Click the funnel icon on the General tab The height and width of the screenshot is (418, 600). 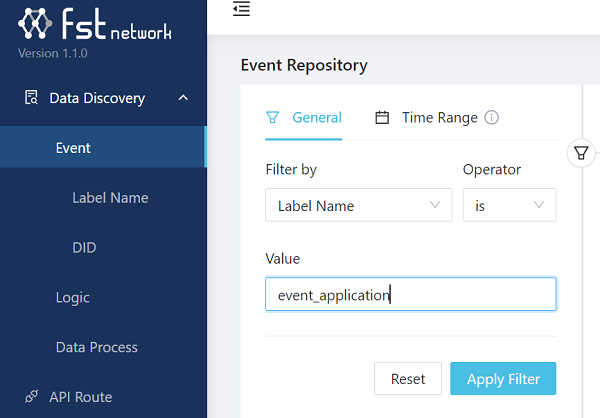point(272,118)
